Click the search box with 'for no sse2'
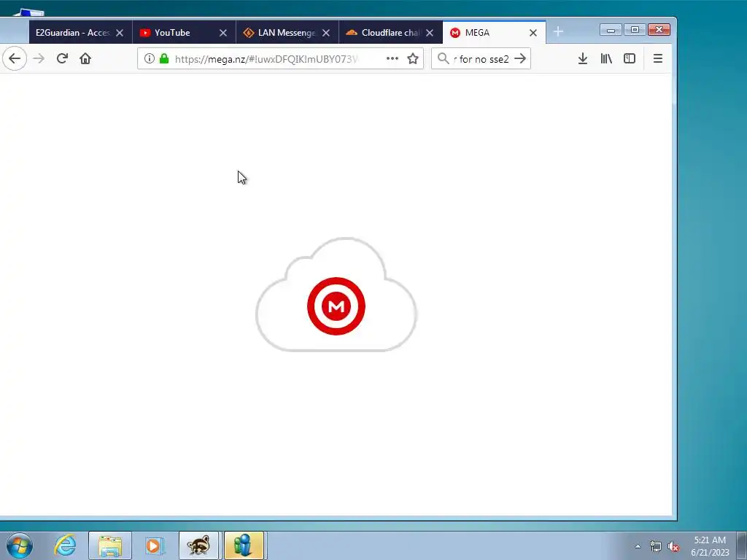The image size is (747, 560). [481, 58]
